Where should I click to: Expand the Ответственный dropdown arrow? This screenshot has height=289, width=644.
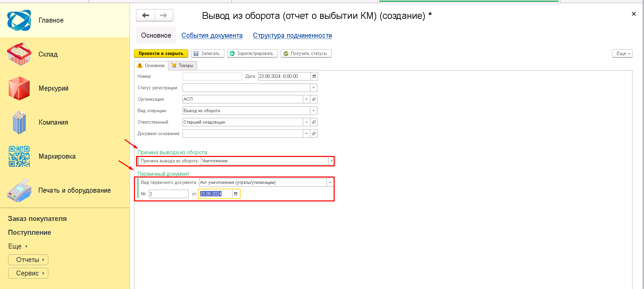[306, 122]
